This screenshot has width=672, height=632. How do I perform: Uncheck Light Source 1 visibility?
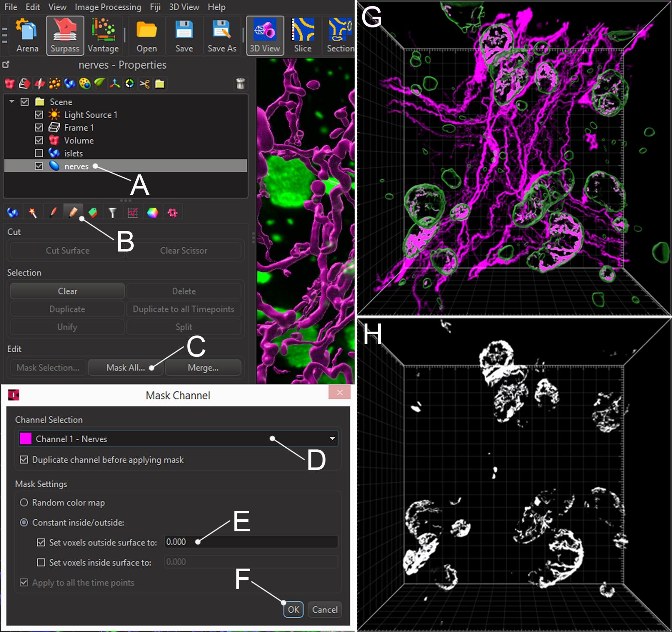pyautogui.click(x=39, y=115)
